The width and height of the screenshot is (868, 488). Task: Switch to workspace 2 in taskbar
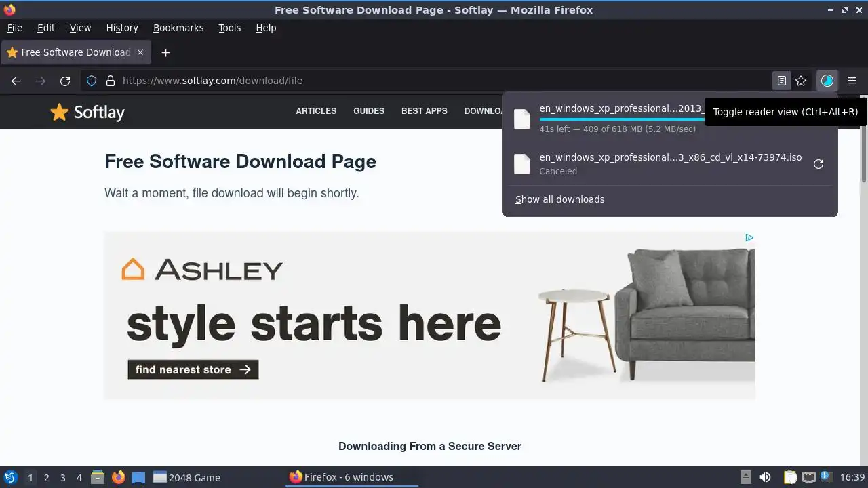pos(46,477)
